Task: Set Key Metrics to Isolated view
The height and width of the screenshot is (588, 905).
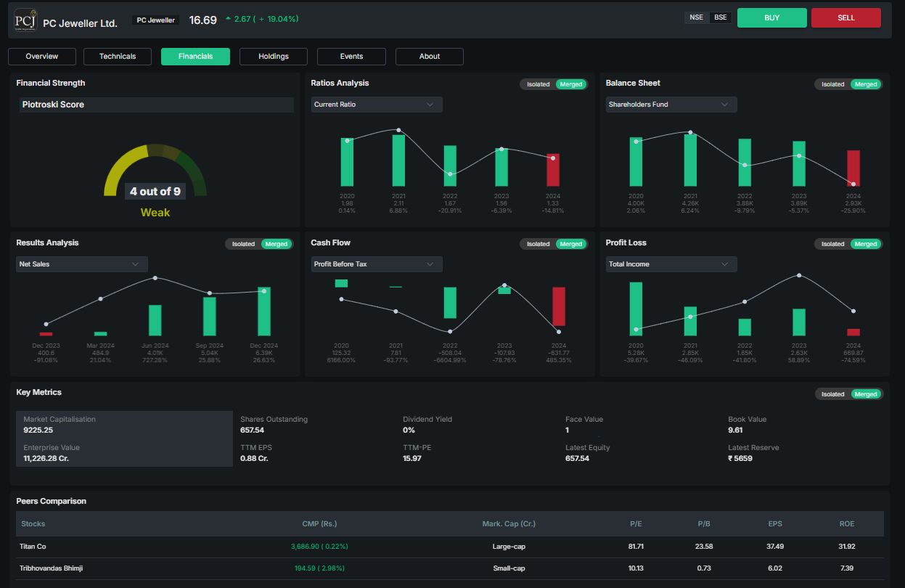Action: (x=832, y=394)
